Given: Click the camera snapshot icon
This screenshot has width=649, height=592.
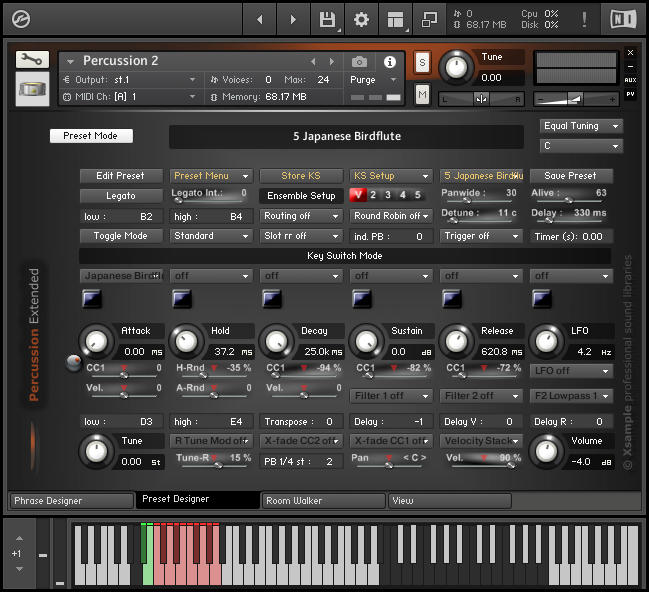Looking at the screenshot, I should pyautogui.click(x=359, y=62).
